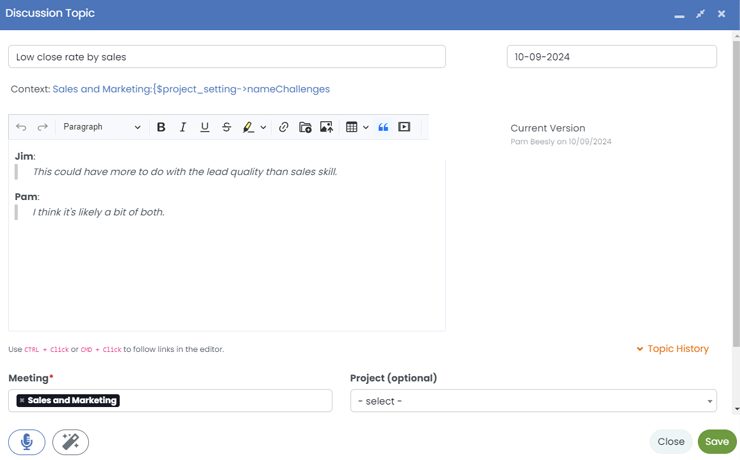Open the highlight color picker arrow
Screen dimensions: 740x460
pos(263,127)
